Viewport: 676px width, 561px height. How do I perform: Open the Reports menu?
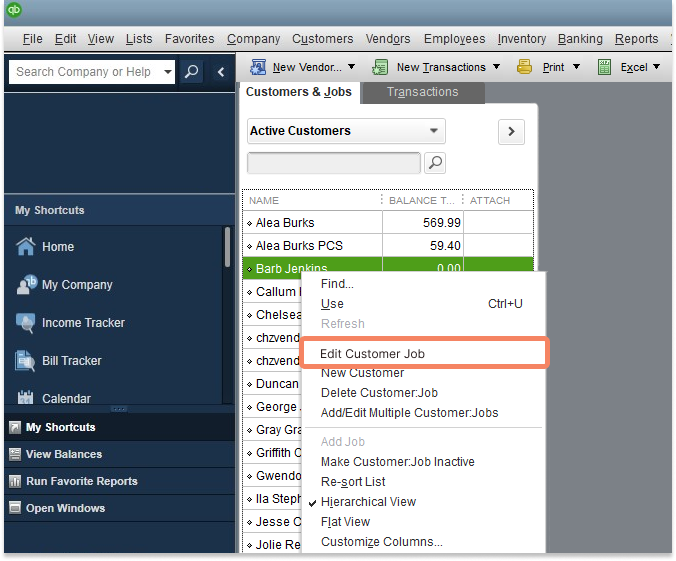coord(636,39)
